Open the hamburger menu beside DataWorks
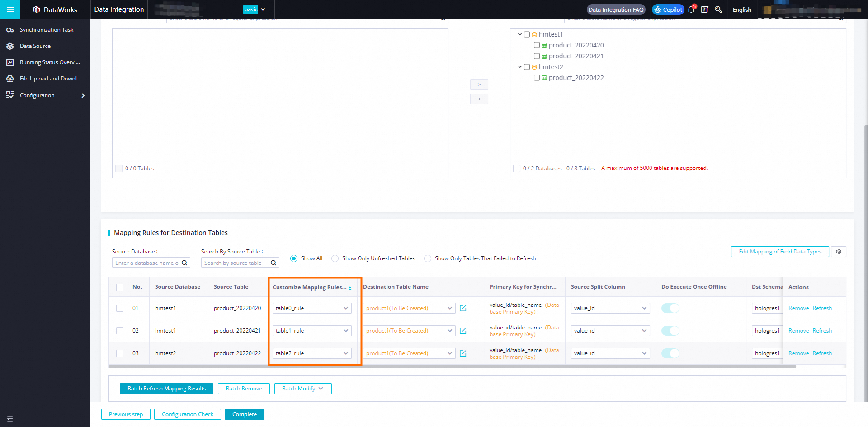Image resolution: width=868 pixels, height=427 pixels. click(10, 9)
